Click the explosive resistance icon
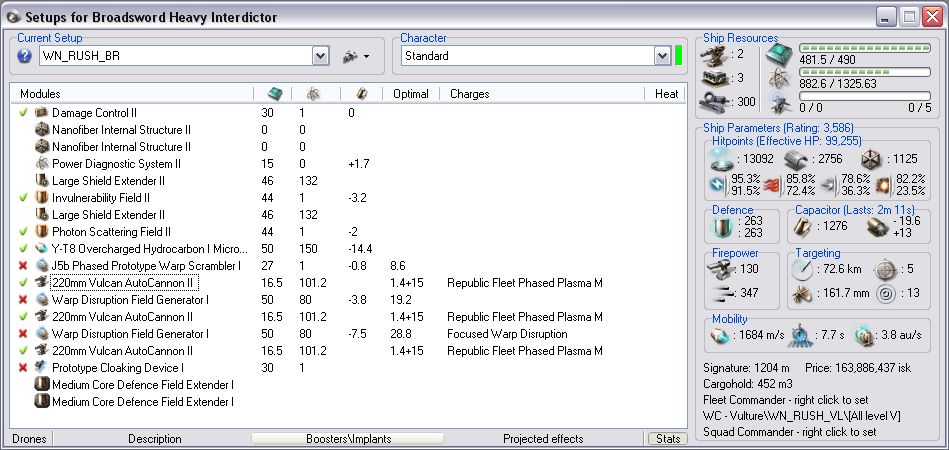Screen dimensions: 949x450 [x=882, y=184]
